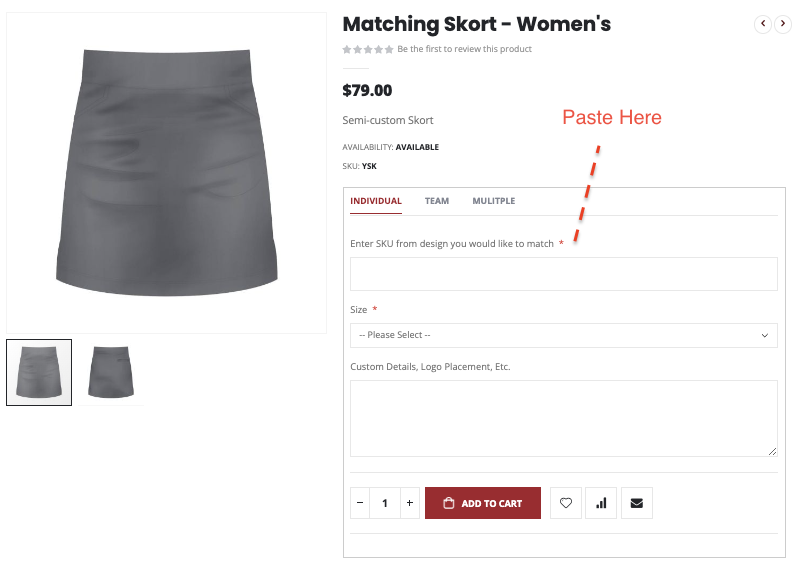Select the first skort thumbnail
The height and width of the screenshot is (569, 808).
point(39,372)
